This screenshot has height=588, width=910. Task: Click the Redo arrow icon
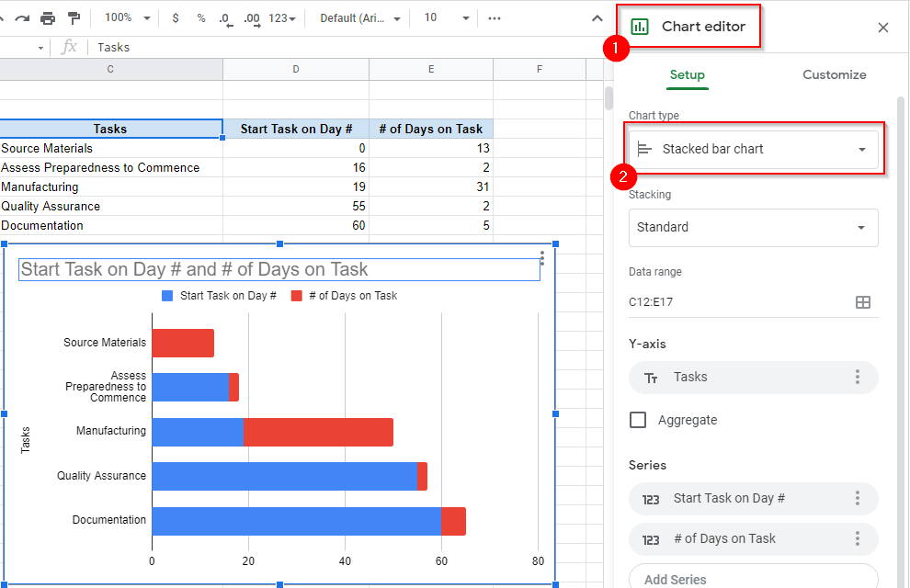[x=22, y=18]
